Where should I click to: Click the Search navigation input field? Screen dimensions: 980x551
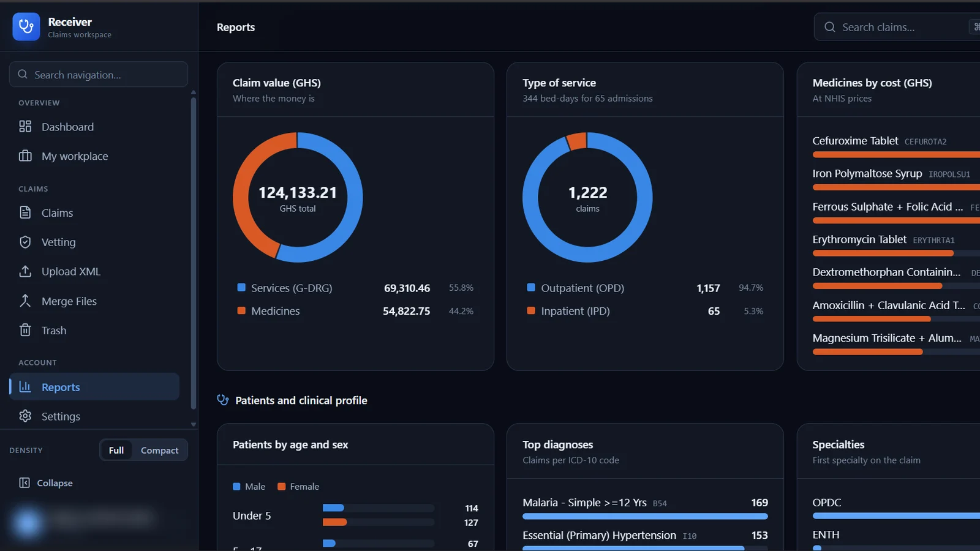coord(99,74)
